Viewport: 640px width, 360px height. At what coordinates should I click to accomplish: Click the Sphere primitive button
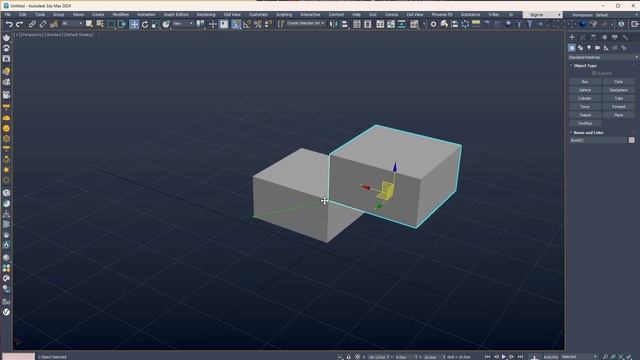click(x=585, y=90)
